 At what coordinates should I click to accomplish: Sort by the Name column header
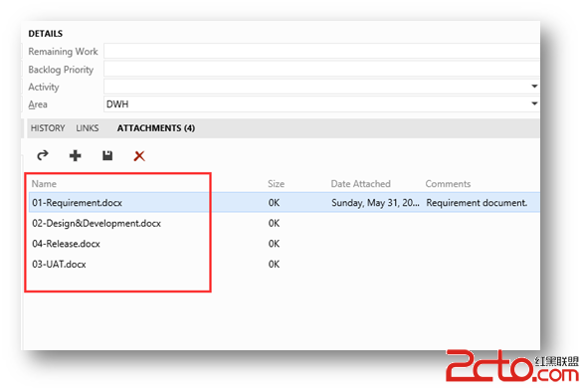point(44,184)
